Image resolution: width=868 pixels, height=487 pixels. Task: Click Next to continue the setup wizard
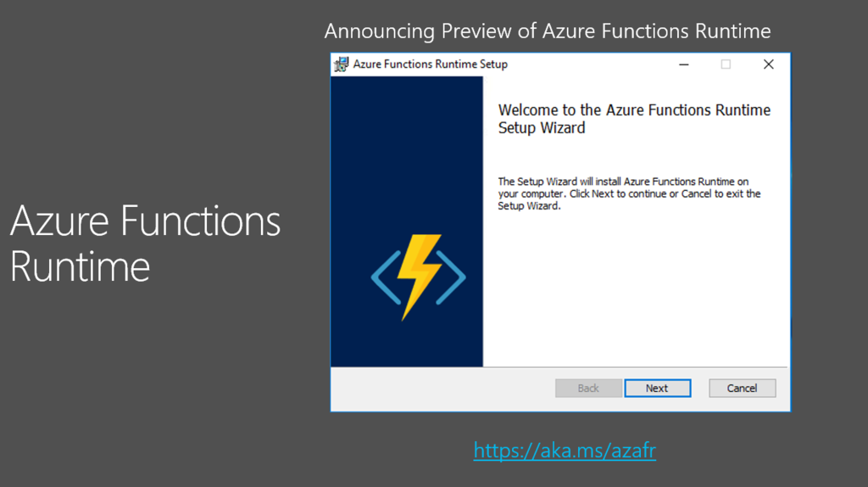658,389
